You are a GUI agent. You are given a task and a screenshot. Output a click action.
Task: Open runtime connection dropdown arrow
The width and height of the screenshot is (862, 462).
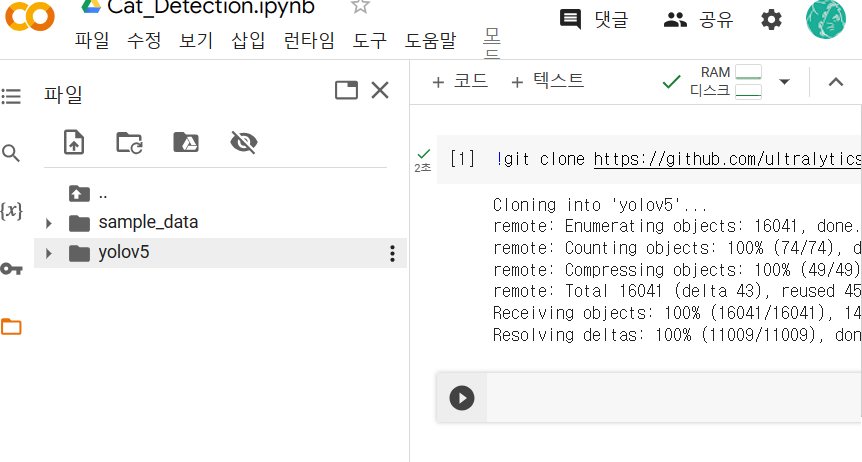coord(784,82)
